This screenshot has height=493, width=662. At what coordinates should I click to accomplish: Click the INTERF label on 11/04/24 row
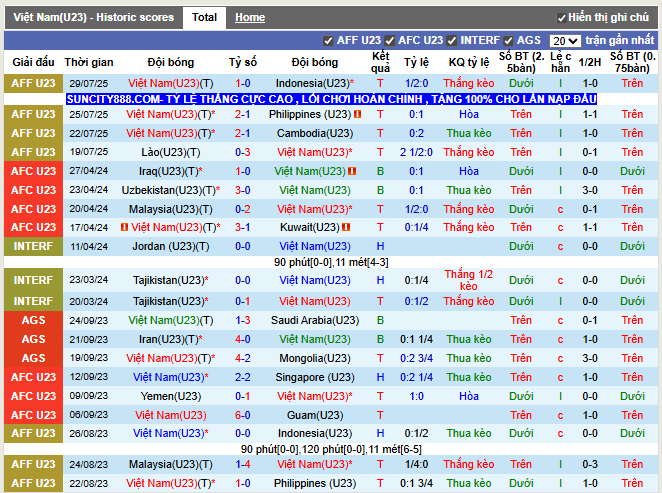[33, 246]
